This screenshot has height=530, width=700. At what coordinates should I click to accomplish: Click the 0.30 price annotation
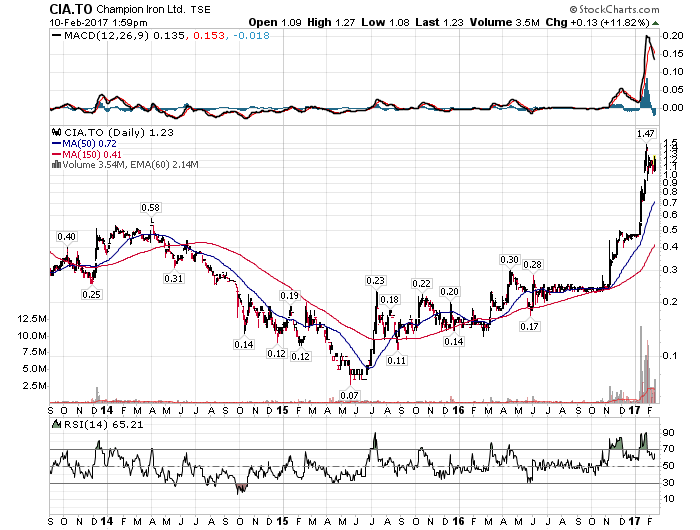tap(509, 259)
